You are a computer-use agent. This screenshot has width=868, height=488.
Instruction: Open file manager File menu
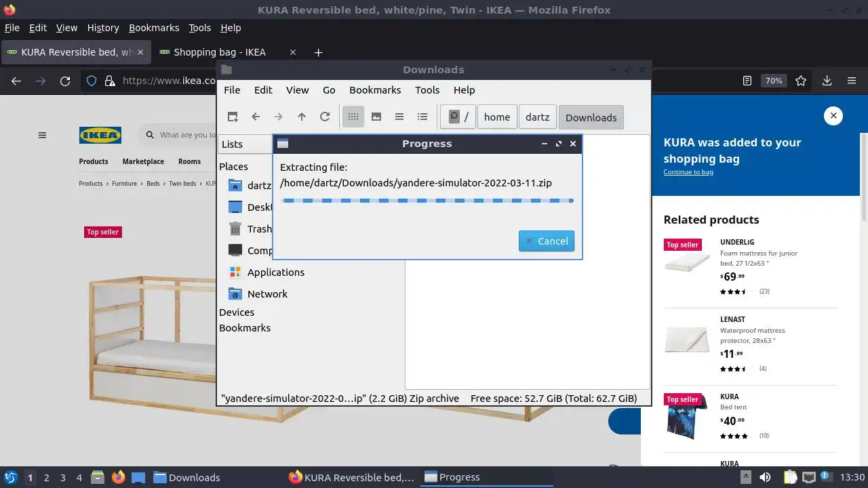232,90
